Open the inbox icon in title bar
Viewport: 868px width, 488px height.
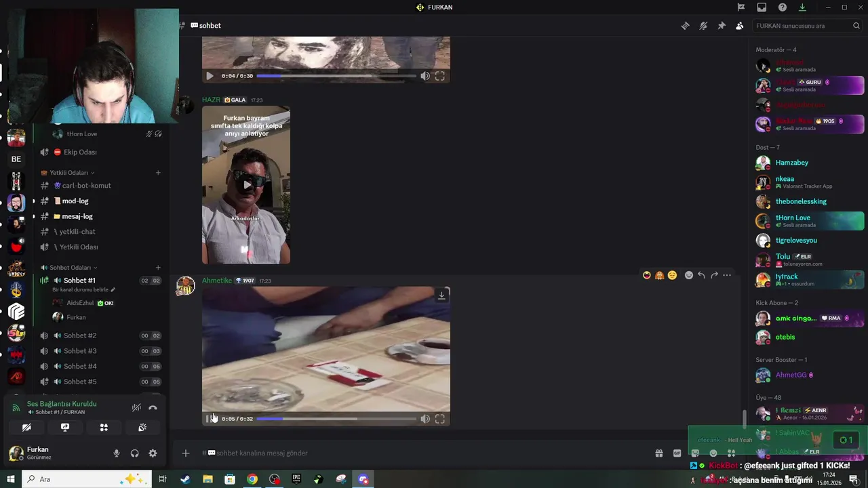click(762, 7)
